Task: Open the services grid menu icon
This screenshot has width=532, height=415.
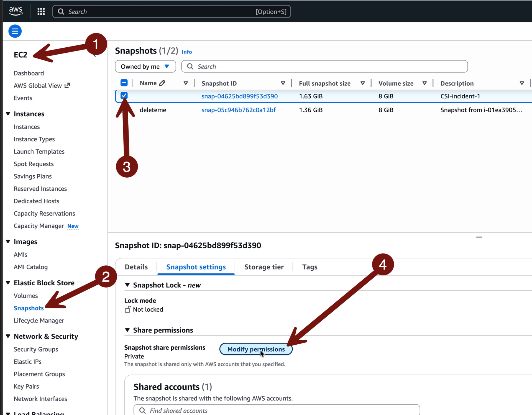Action: 41,11
